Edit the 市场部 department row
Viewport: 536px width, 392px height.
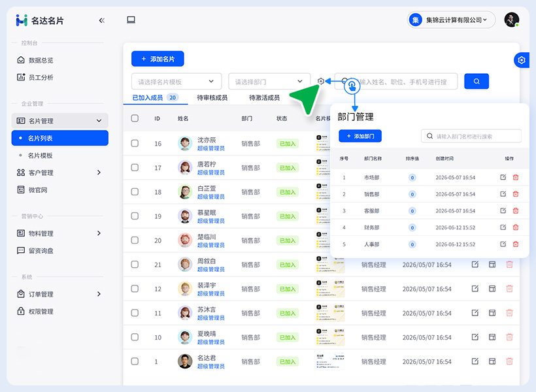tap(503, 177)
